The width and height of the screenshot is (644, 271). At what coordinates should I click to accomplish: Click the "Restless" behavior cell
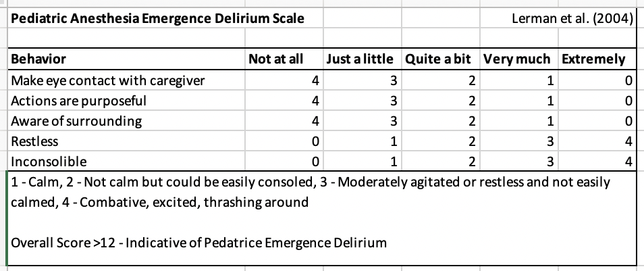point(35,141)
